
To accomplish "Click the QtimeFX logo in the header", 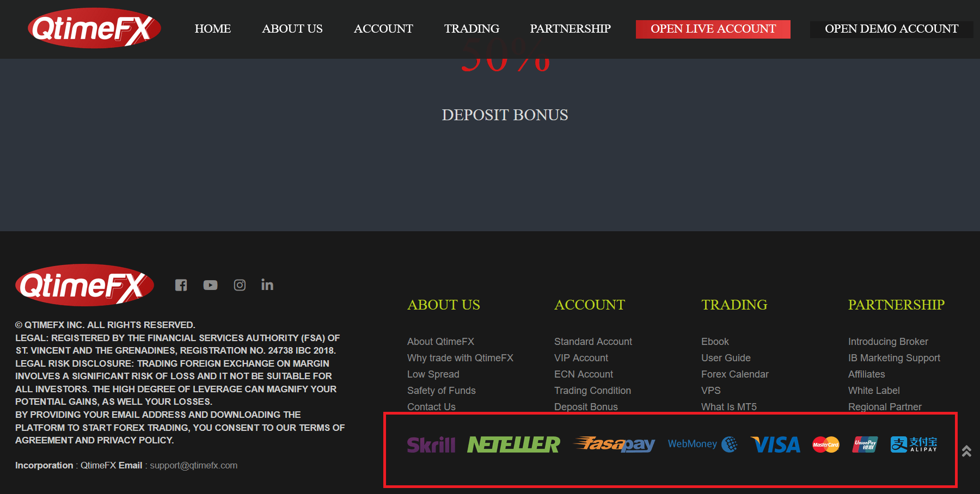I will pos(94,28).
